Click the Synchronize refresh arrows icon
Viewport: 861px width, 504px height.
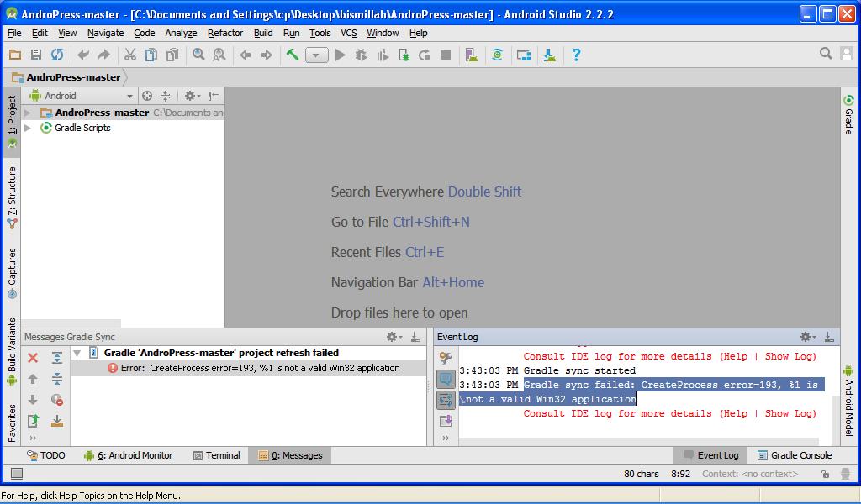click(57, 55)
